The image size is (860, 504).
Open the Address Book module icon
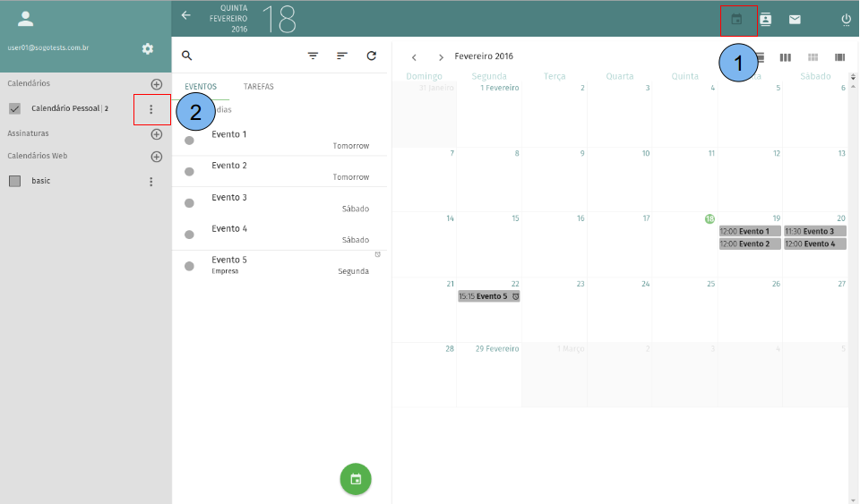[765, 19]
